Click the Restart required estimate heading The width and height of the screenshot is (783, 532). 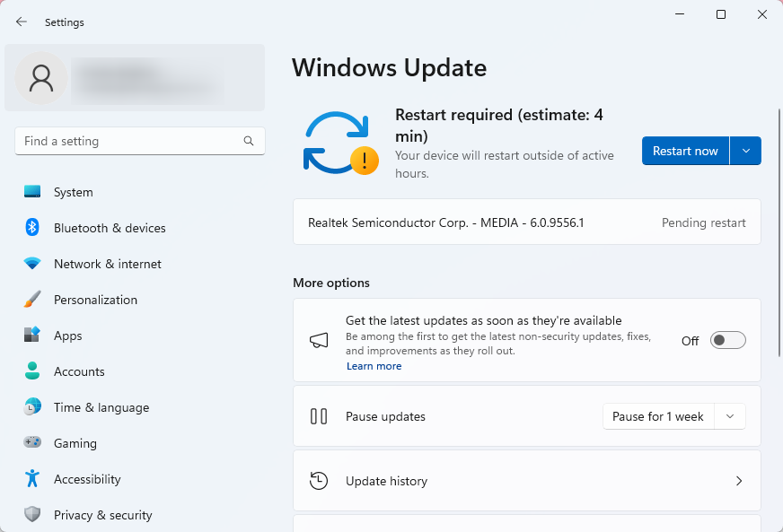pyautogui.click(x=499, y=126)
